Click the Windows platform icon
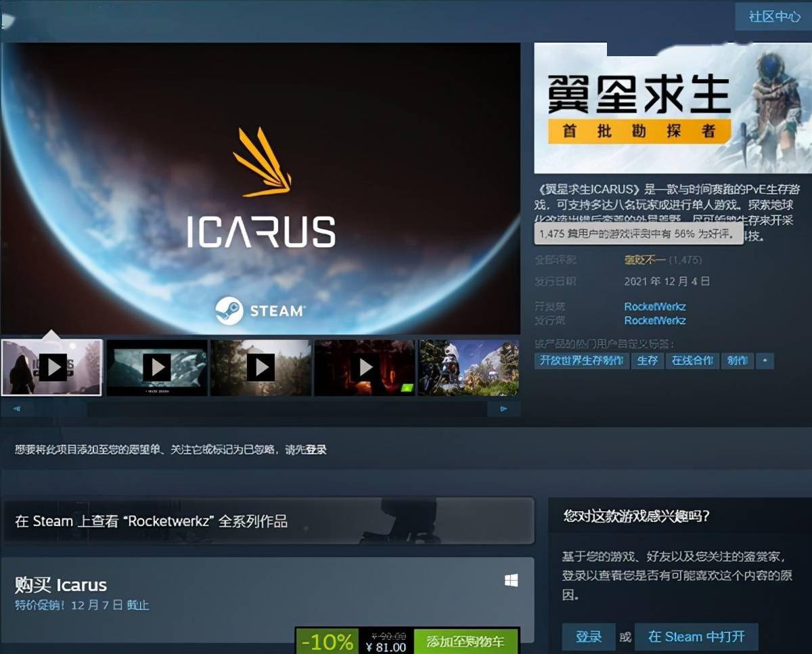Image resolution: width=812 pixels, height=654 pixels. pyautogui.click(x=512, y=581)
